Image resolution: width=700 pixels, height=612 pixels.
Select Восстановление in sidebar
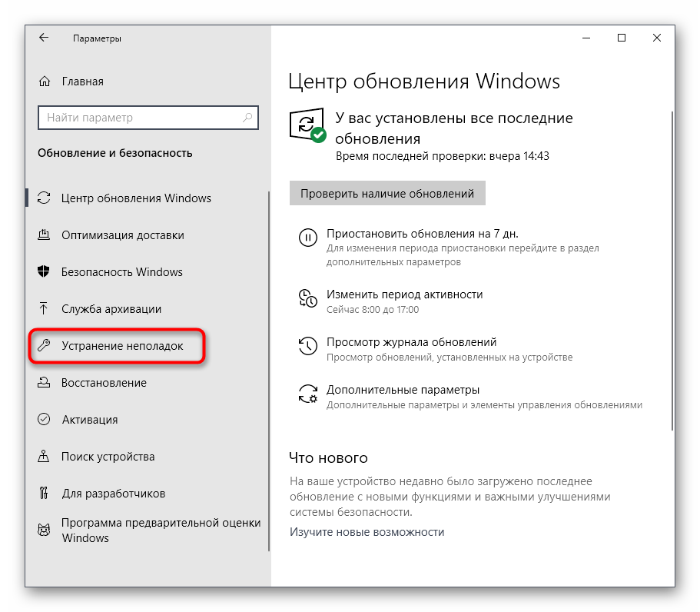(104, 383)
